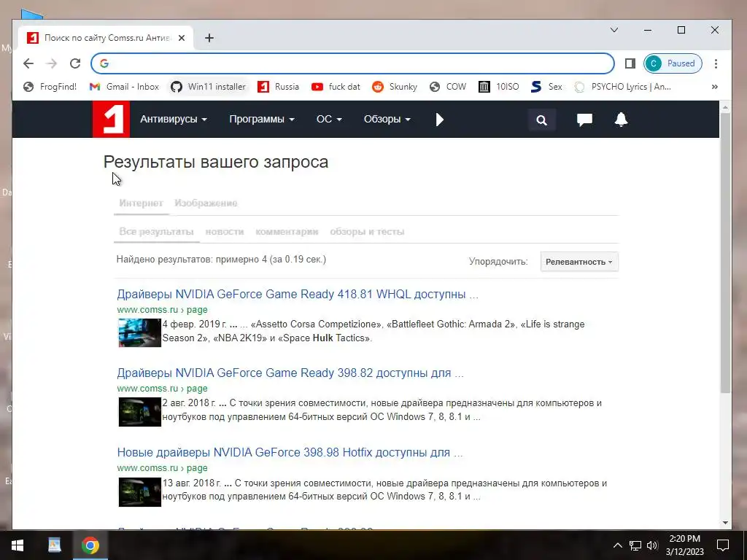Screen dimensions: 747x560
Task: Open the Russia bookmark
Action: tap(279, 87)
